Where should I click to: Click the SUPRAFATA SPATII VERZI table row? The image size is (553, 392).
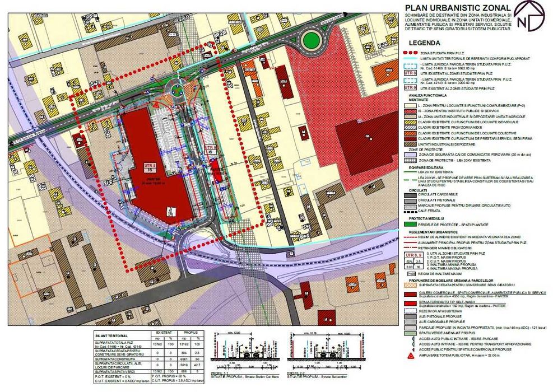tap(149, 371)
